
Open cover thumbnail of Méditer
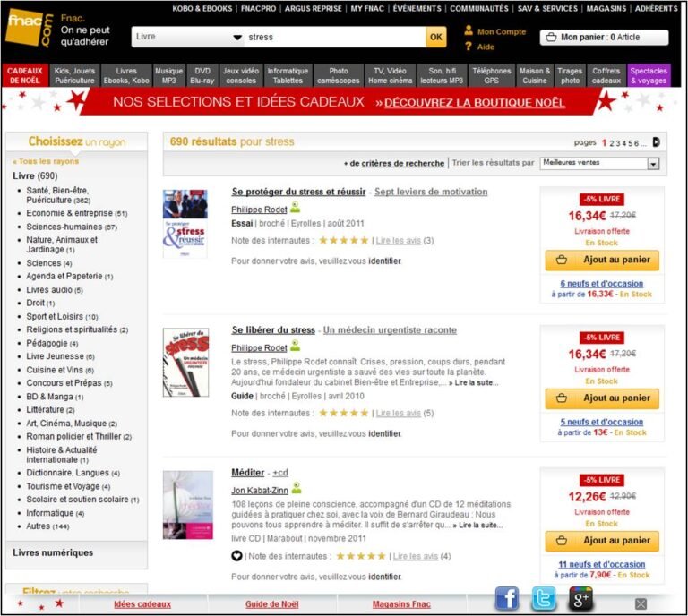(x=188, y=505)
